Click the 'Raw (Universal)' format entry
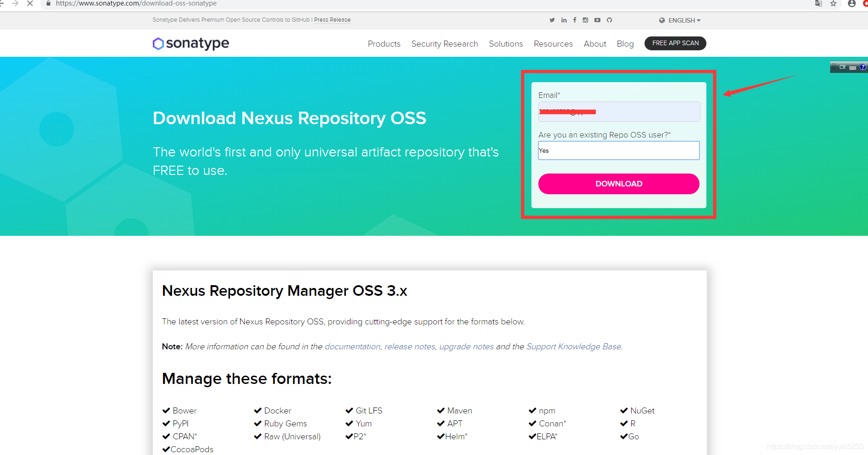Image resolution: width=868 pixels, height=455 pixels. (292, 437)
